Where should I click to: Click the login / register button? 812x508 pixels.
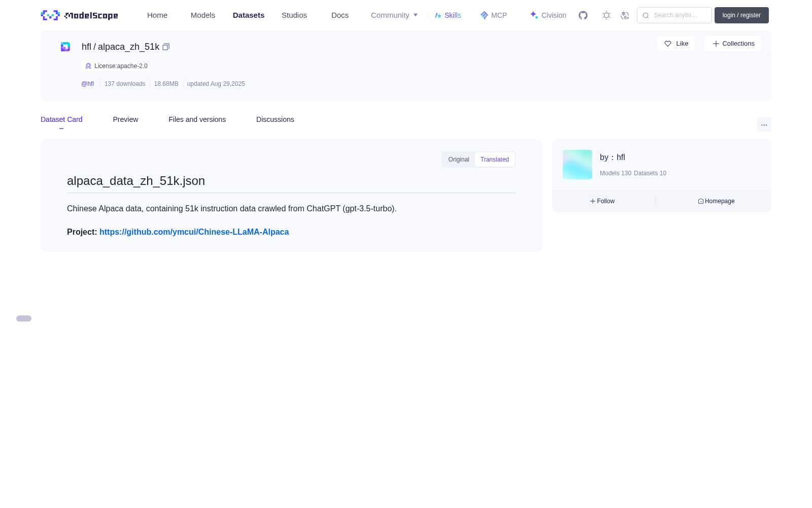click(741, 15)
